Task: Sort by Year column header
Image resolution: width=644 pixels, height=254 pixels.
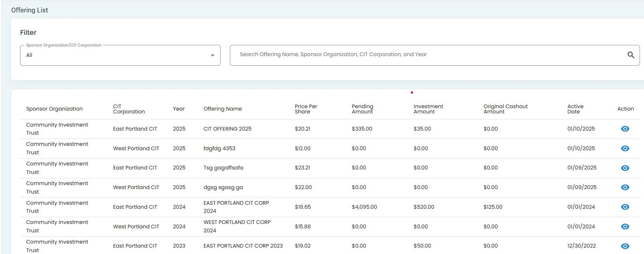Action: 179,109
